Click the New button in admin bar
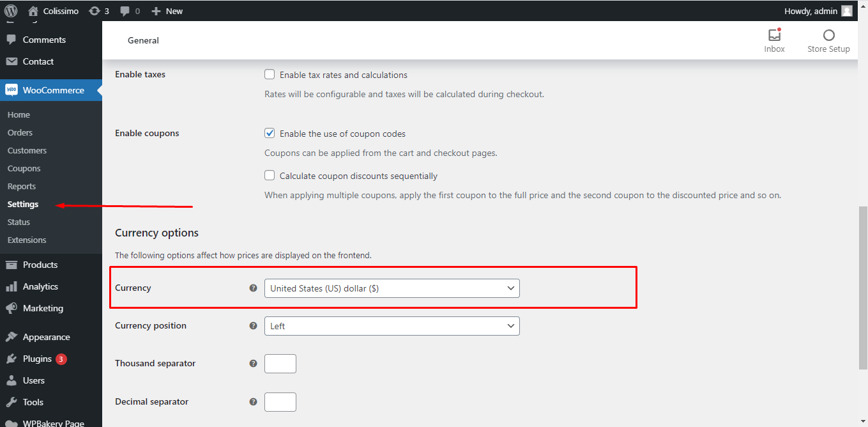868x427 pixels. 167,11
